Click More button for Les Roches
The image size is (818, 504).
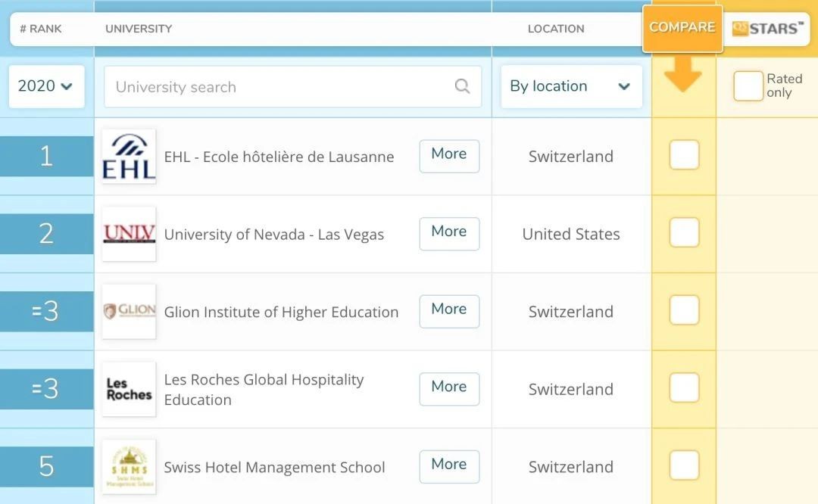coord(449,388)
